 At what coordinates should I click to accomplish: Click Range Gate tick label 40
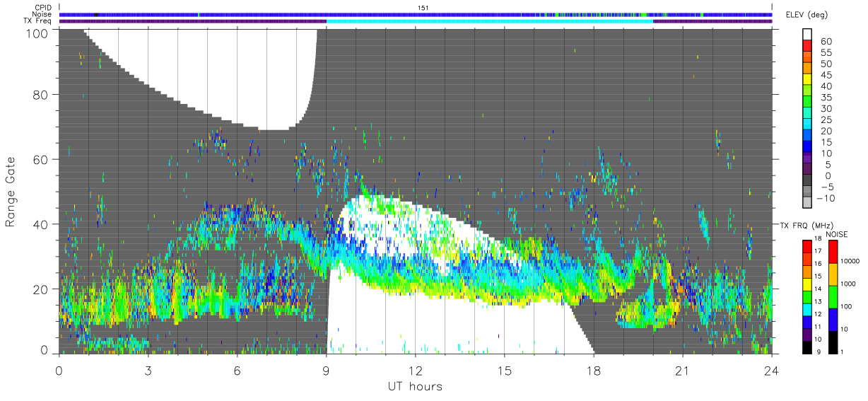(x=40, y=224)
